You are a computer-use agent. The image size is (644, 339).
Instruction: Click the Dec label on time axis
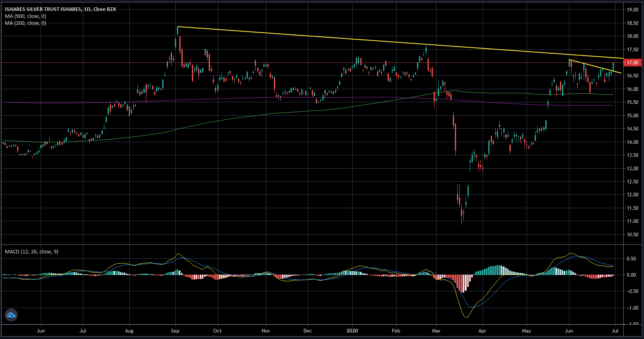(308, 331)
